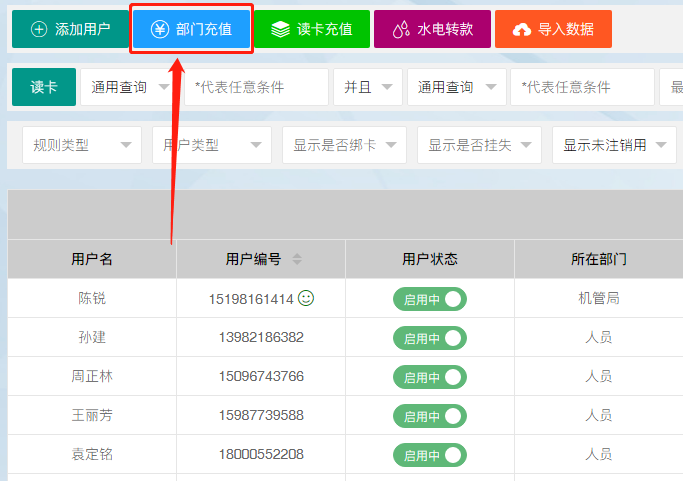This screenshot has height=481, width=683.
Task: Open the 用户类型 dropdown
Action: [211, 145]
